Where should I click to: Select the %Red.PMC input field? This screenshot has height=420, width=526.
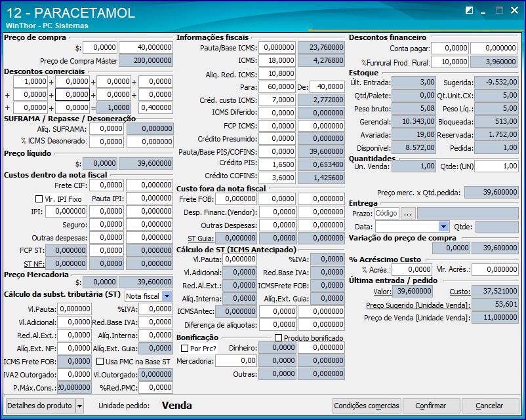click(155, 388)
